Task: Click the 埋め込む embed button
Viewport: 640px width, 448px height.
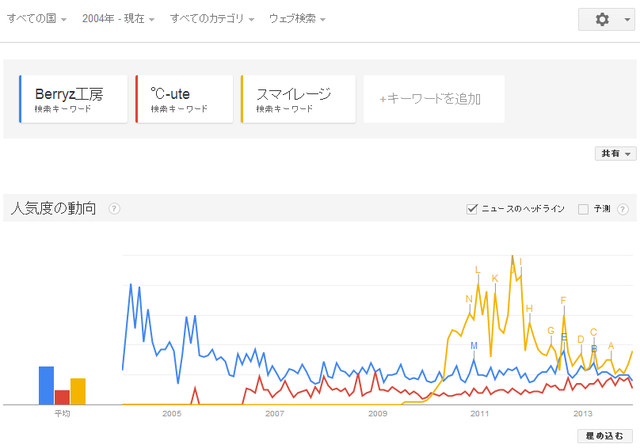Action: (605, 436)
